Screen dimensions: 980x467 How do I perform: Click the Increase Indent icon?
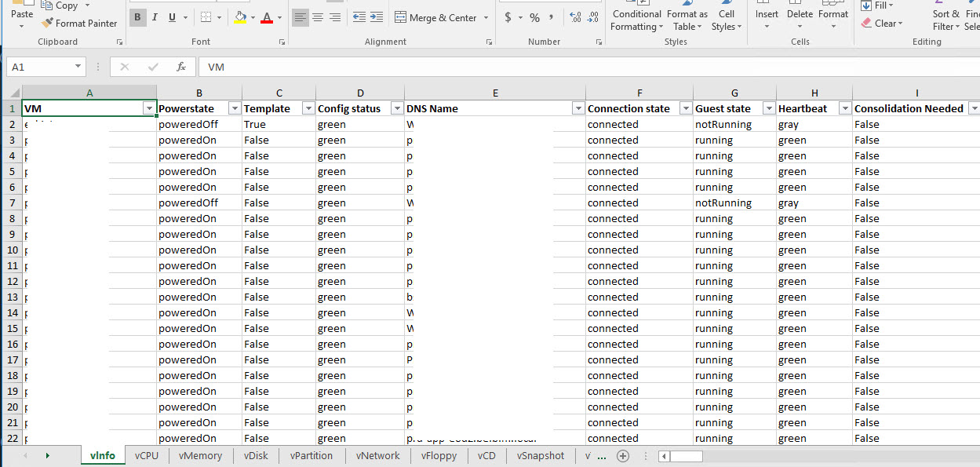point(377,17)
